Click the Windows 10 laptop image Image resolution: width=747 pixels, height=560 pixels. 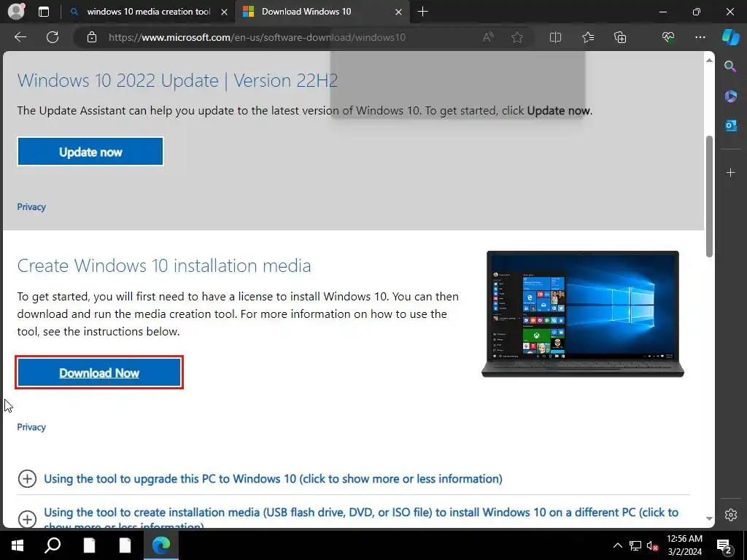583,314
